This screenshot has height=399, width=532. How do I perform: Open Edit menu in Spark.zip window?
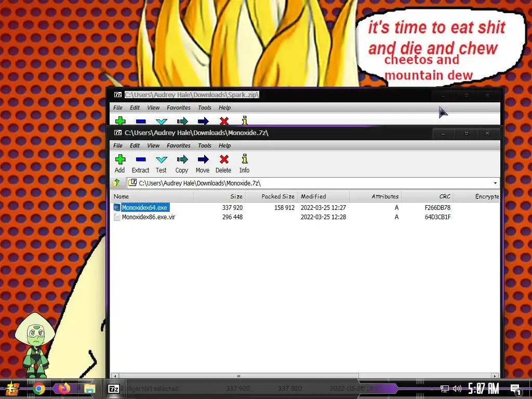coord(135,108)
